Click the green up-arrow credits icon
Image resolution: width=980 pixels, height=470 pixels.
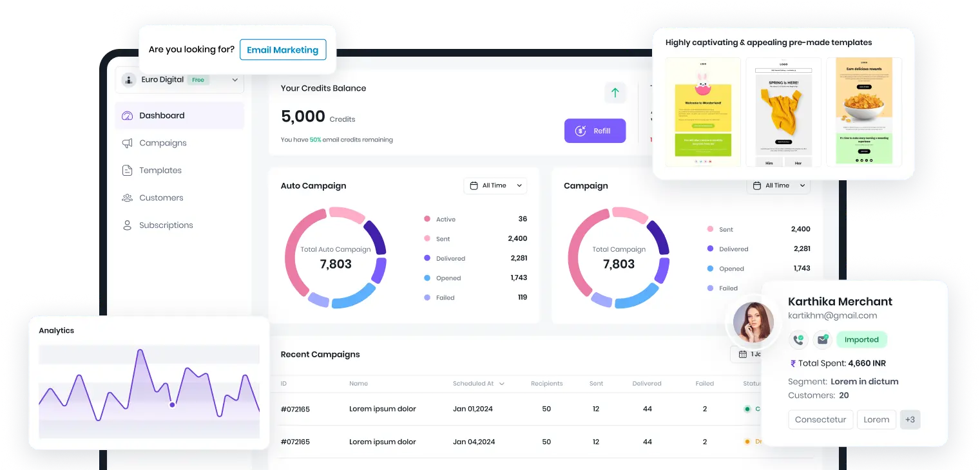tap(615, 93)
